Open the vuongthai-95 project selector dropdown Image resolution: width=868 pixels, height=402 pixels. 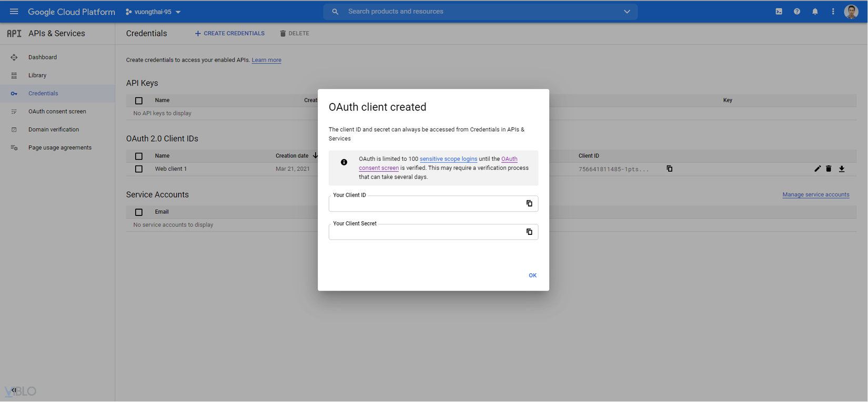tap(153, 12)
